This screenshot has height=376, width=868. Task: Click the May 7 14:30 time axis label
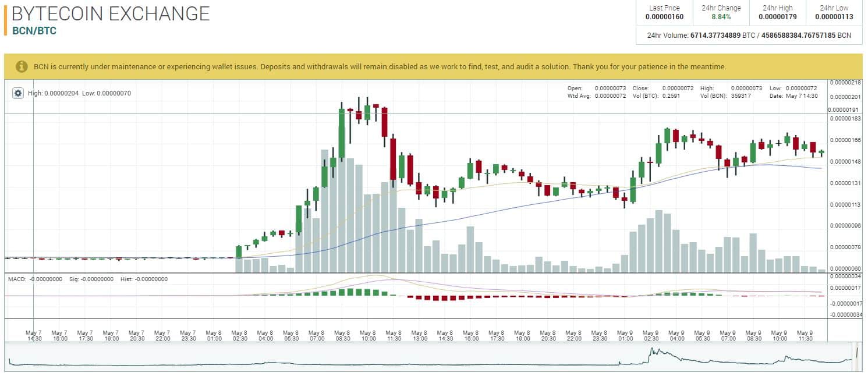tap(34, 335)
